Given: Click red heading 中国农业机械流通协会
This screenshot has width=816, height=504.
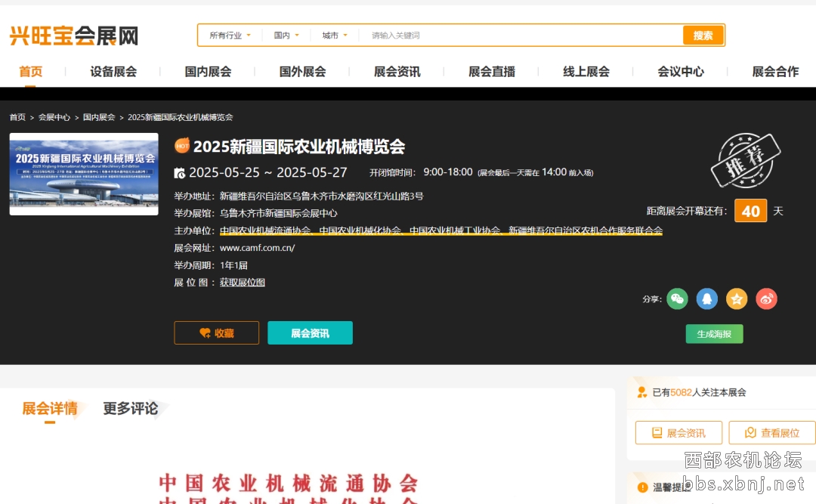Looking at the screenshot, I should pyautogui.click(x=289, y=483).
